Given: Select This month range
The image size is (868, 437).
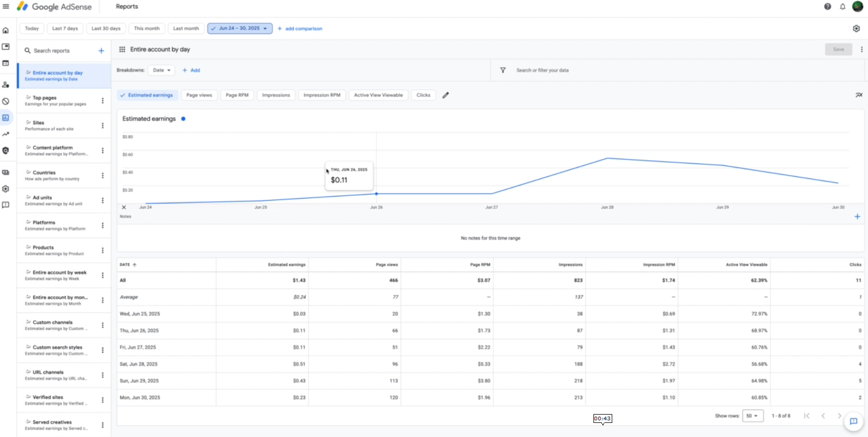Looking at the screenshot, I should (x=147, y=29).
